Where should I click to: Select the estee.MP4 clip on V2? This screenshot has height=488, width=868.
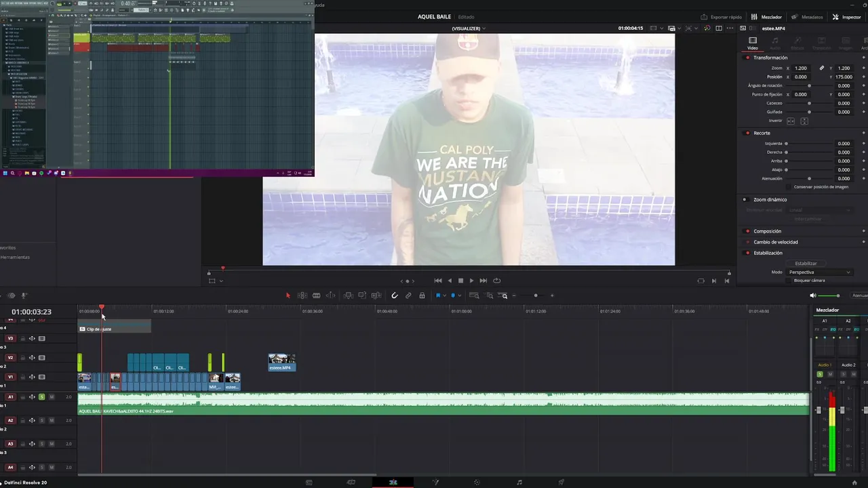pyautogui.click(x=281, y=363)
